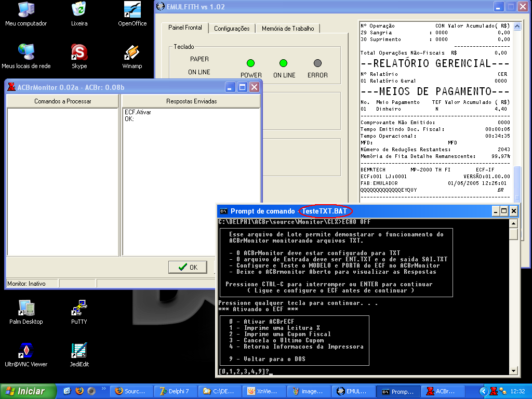Screen dimensions: 532x399
Task: Click the green POWER indicator light
Action: 251,63
